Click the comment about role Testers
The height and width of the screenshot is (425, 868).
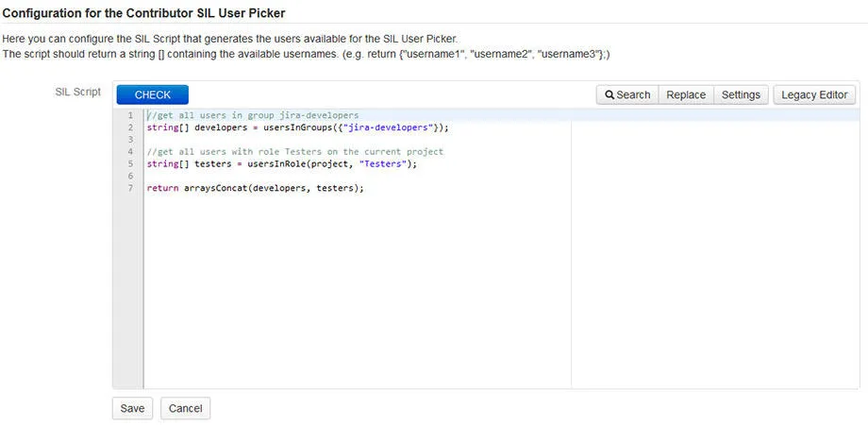point(295,151)
